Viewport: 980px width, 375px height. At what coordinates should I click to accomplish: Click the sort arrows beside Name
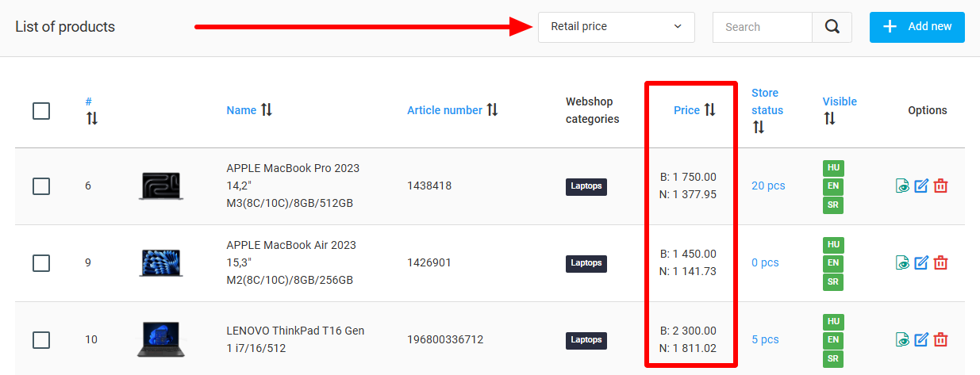pos(267,110)
